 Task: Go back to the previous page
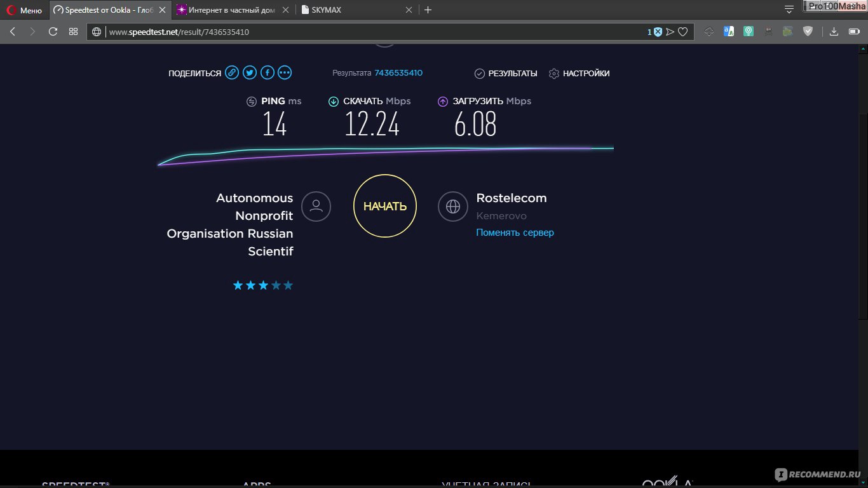click(x=13, y=32)
